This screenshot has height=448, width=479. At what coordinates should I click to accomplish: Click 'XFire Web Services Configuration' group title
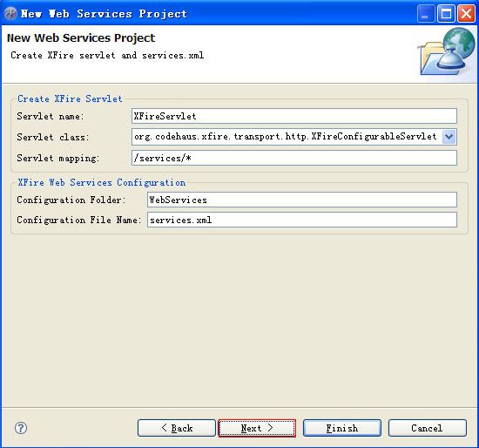[x=101, y=182]
